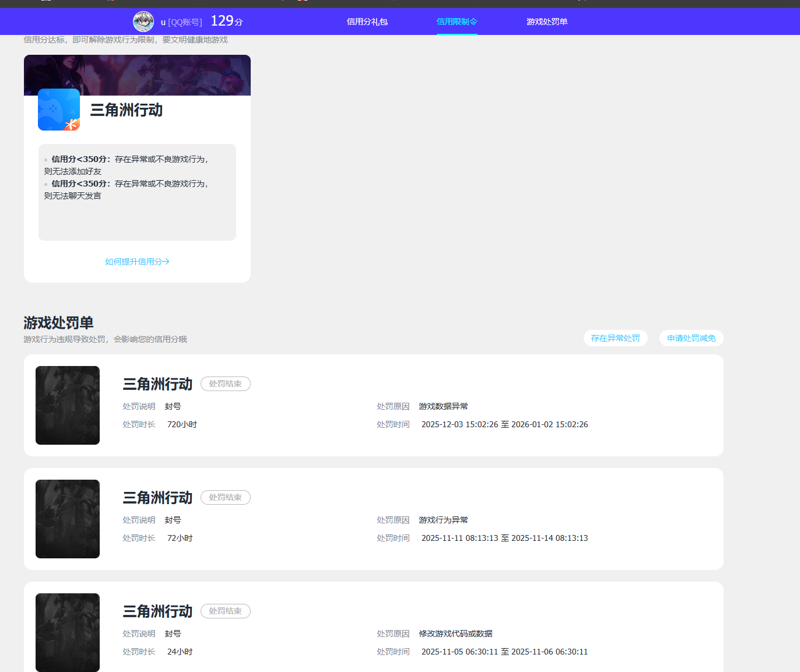Click the second penalty card thumbnail
Image resolution: width=800 pixels, height=672 pixels.
pos(67,519)
